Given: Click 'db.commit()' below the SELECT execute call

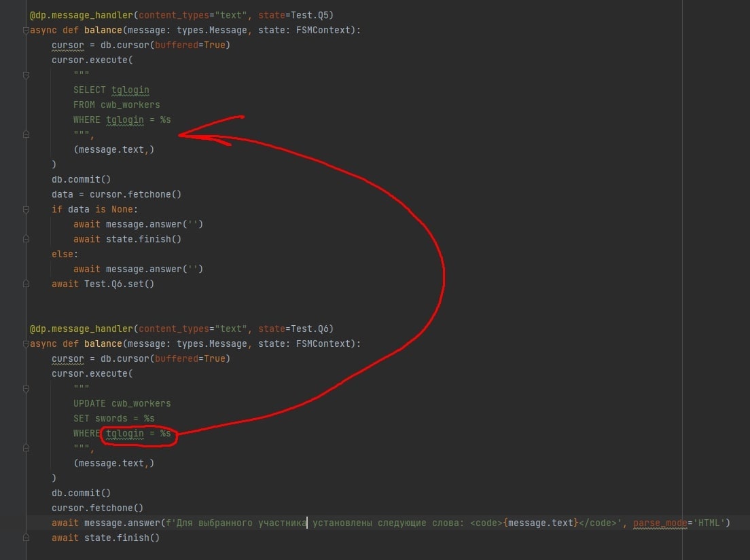Looking at the screenshot, I should (x=82, y=179).
